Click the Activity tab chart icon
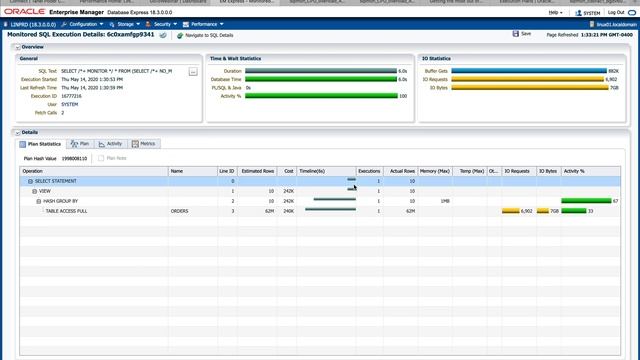Screen dimensions: 640x360 [102, 144]
